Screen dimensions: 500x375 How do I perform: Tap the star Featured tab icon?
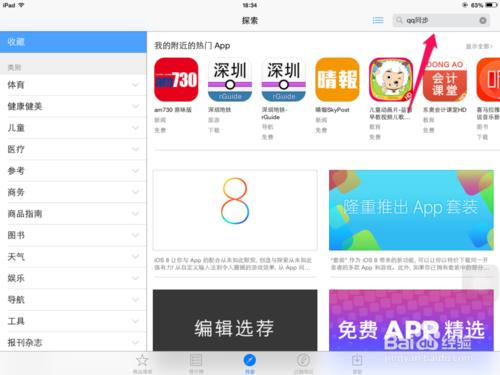pos(142,360)
